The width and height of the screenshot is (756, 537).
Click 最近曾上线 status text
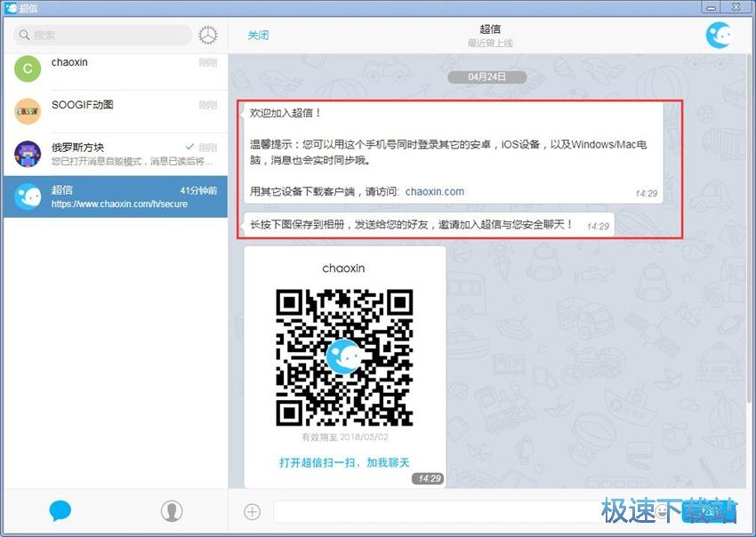(490, 44)
